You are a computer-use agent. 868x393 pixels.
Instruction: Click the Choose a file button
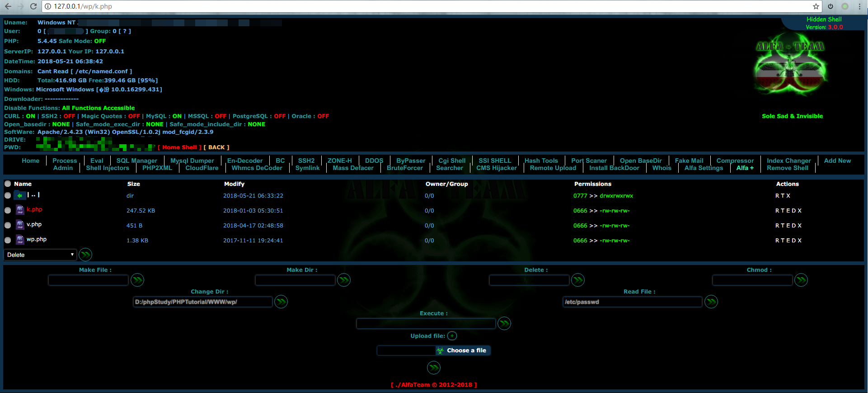click(x=463, y=350)
